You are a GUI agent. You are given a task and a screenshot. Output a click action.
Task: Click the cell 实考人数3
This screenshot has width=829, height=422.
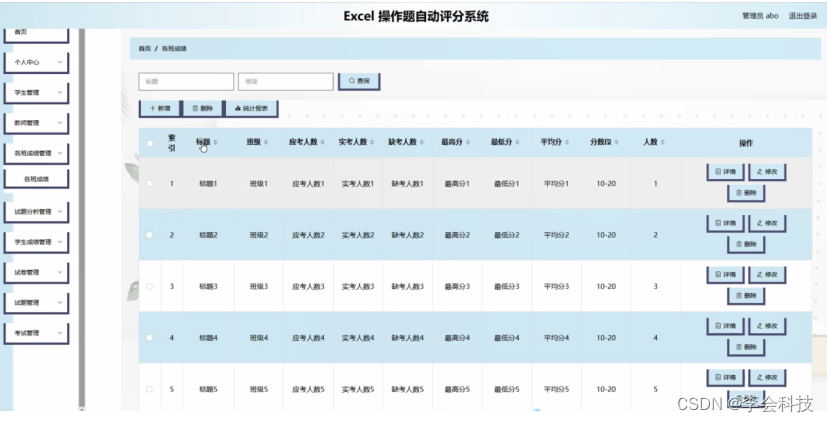pyautogui.click(x=358, y=286)
